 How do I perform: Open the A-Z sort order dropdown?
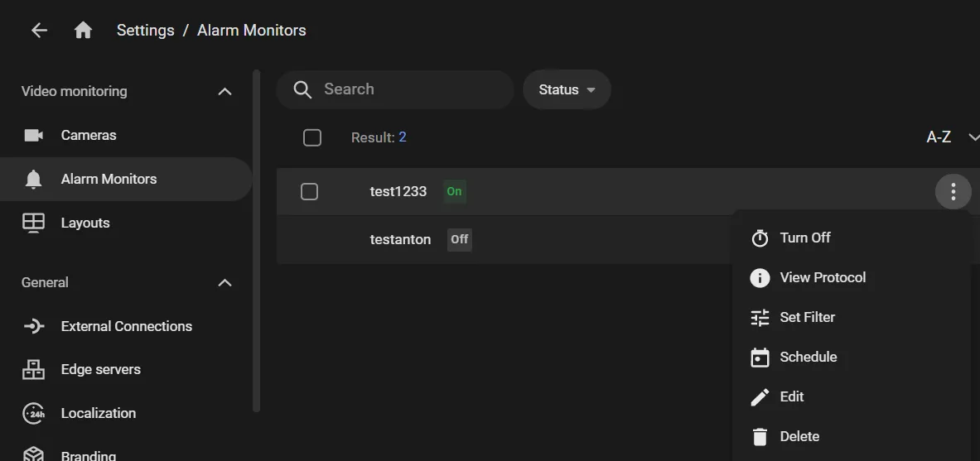(x=952, y=137)
